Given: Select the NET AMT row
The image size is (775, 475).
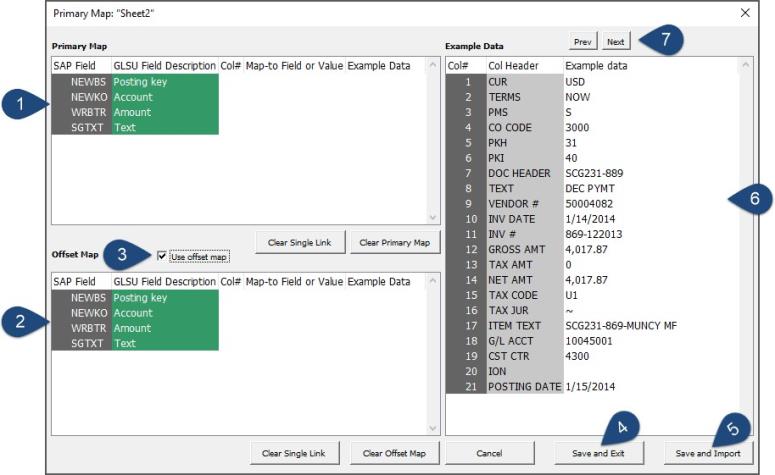Looking at the screenshot, I should tap(592, 280).
